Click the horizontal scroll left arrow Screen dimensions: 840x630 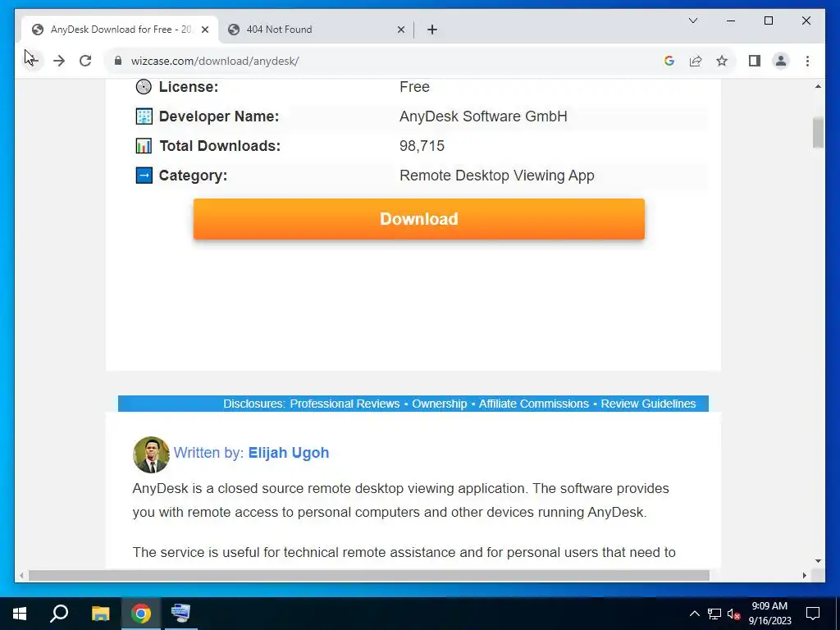[x=21, y=575]
